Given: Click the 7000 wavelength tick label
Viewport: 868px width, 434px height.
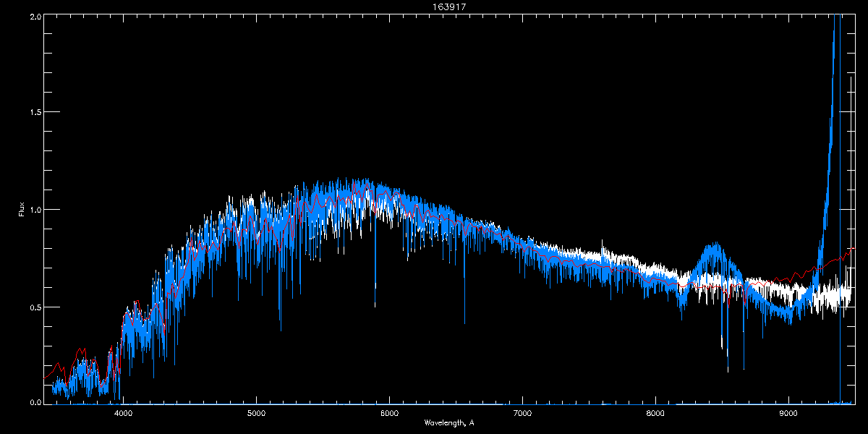Looking at the screenshot, I should click(522, 414).
